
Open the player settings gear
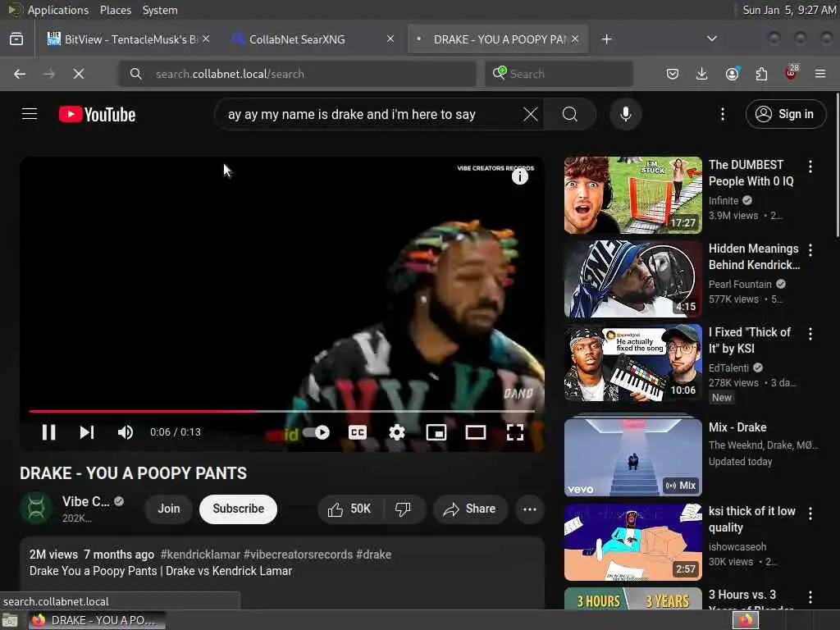397,432
